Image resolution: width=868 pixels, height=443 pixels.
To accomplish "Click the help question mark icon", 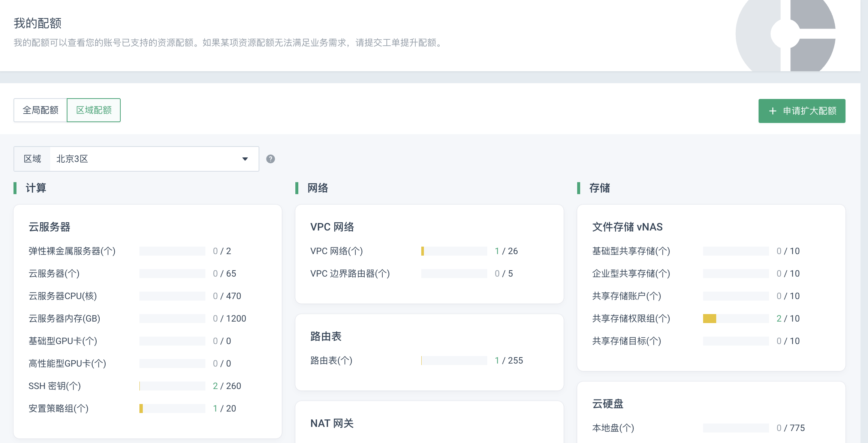I will tap(270, 159).
